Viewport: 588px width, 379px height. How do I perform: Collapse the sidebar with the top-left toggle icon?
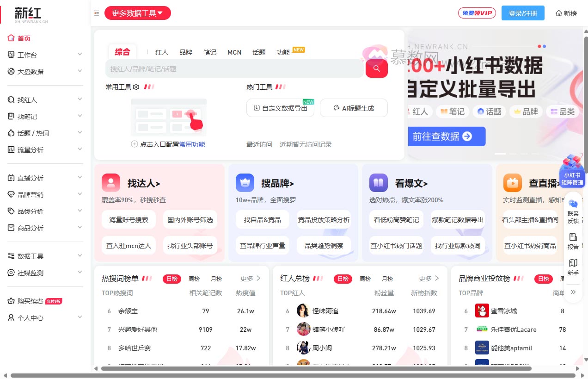[96, 13]
